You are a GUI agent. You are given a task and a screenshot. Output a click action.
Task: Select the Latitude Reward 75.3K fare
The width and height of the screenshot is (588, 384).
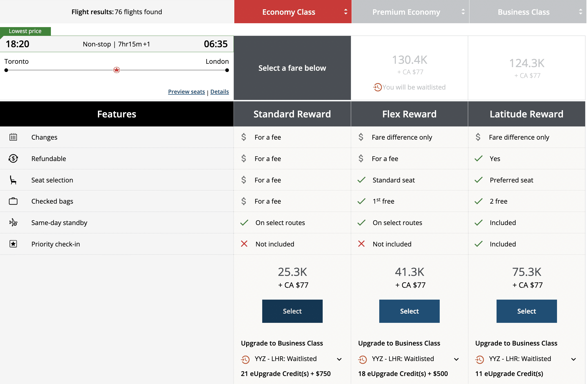click(x=527, y=311)
